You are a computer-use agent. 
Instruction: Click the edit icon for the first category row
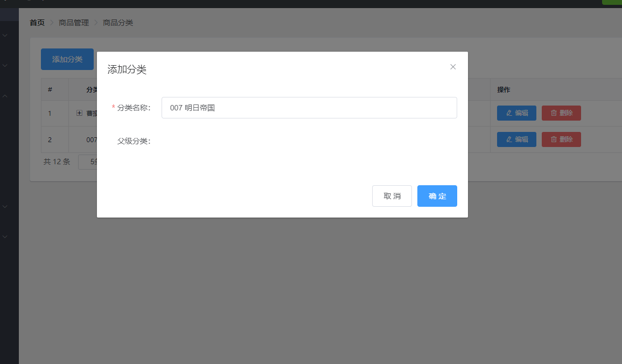[509, 113]
